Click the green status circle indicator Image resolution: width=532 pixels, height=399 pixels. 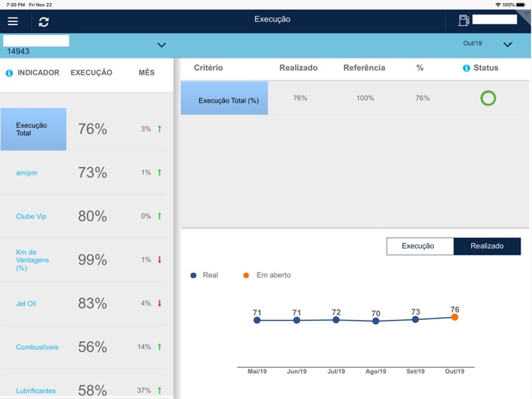pos(488,98)
